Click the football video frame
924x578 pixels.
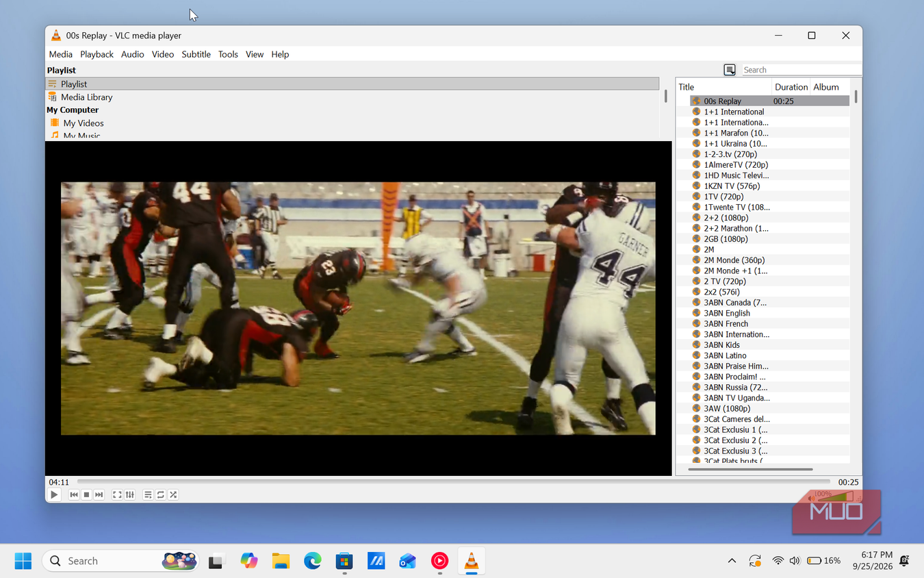point(358,308)
